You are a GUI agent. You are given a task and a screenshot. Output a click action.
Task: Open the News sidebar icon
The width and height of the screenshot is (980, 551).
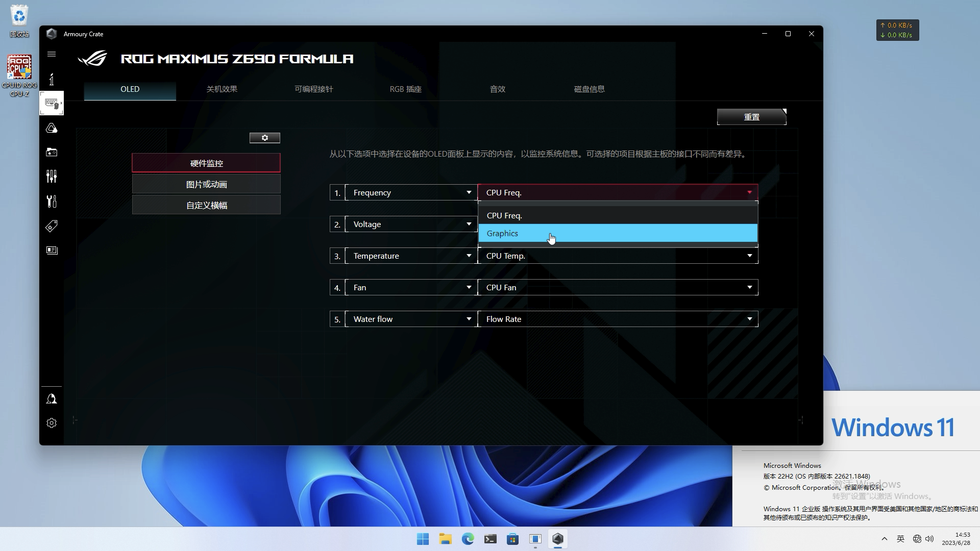(52, 250)
